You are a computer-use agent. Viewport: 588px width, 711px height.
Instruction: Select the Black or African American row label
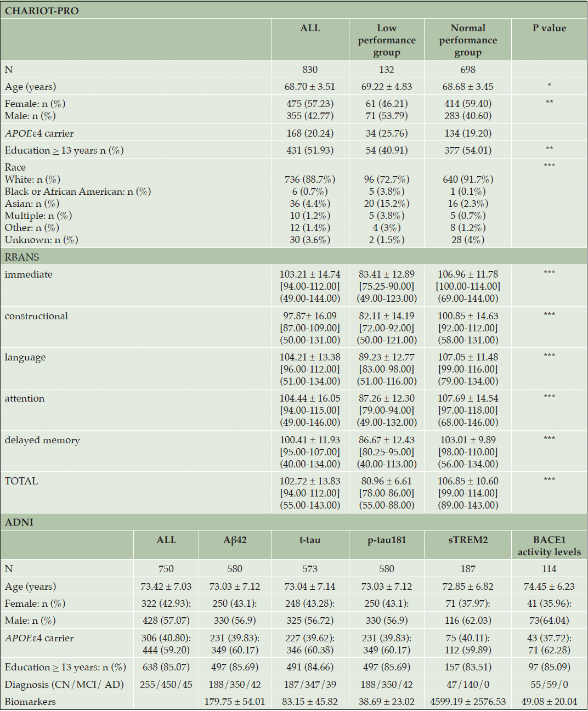[x=78, y=191]
